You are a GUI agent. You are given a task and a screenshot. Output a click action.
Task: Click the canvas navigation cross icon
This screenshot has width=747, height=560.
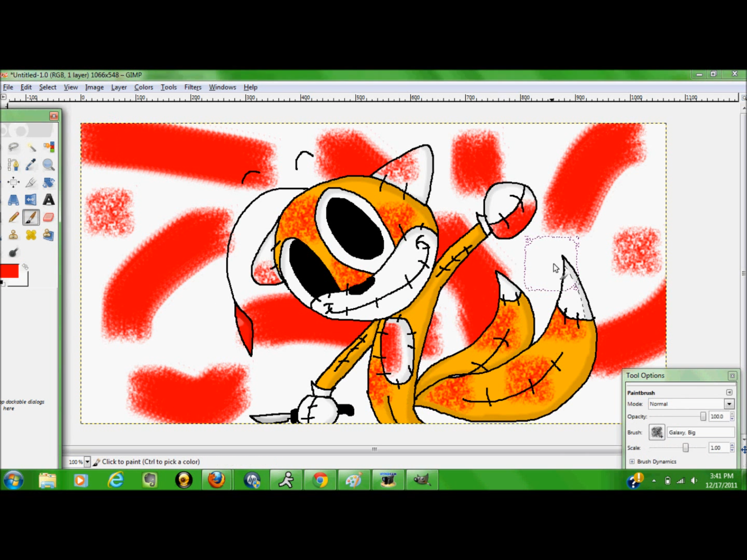pyautogui.click(x=744, y=450)
